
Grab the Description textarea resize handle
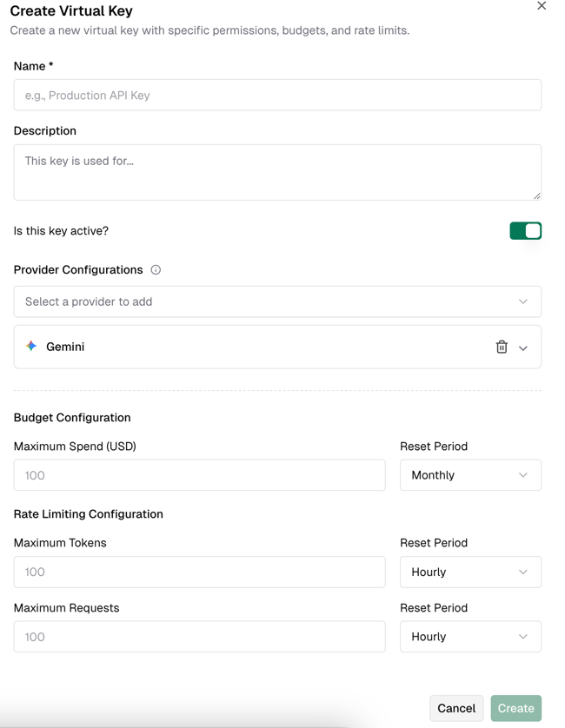point(536,195)
